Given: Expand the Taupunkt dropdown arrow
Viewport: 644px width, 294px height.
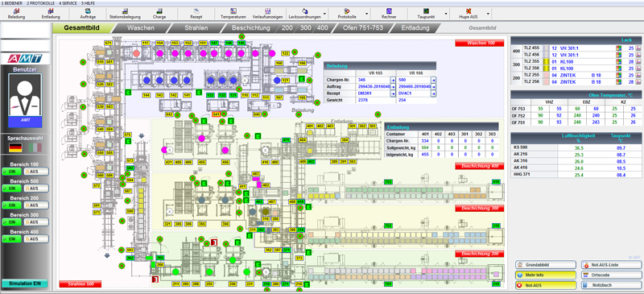Looking at the screenshot, I should (446, 14).
